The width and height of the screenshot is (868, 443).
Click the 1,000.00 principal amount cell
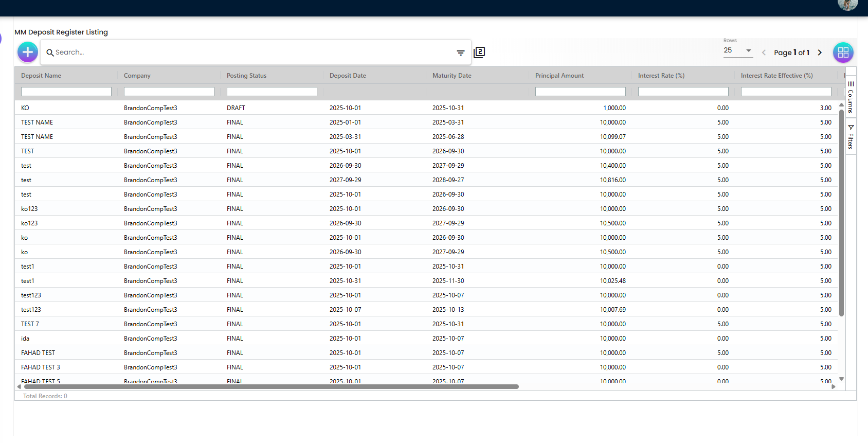coord(614,108)
